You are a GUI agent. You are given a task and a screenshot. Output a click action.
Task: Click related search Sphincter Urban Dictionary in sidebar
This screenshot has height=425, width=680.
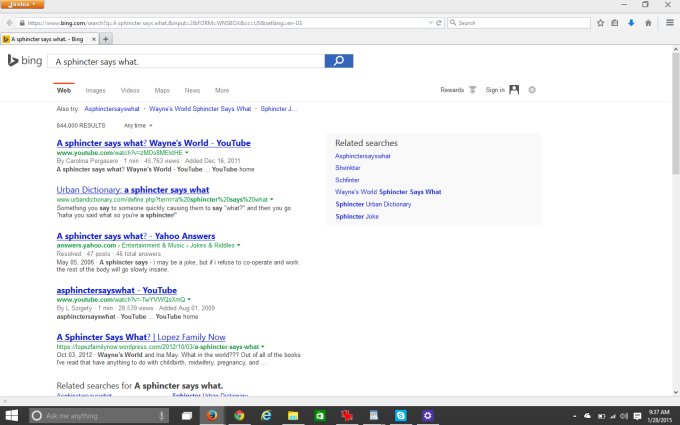373,204
